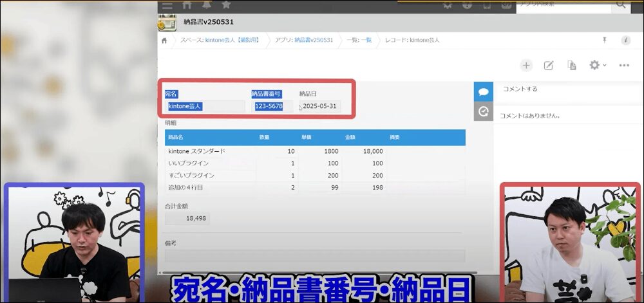Screen dimensions: 644x303
Task: Show the change history panel icon
Action: (x=484, y=111)
